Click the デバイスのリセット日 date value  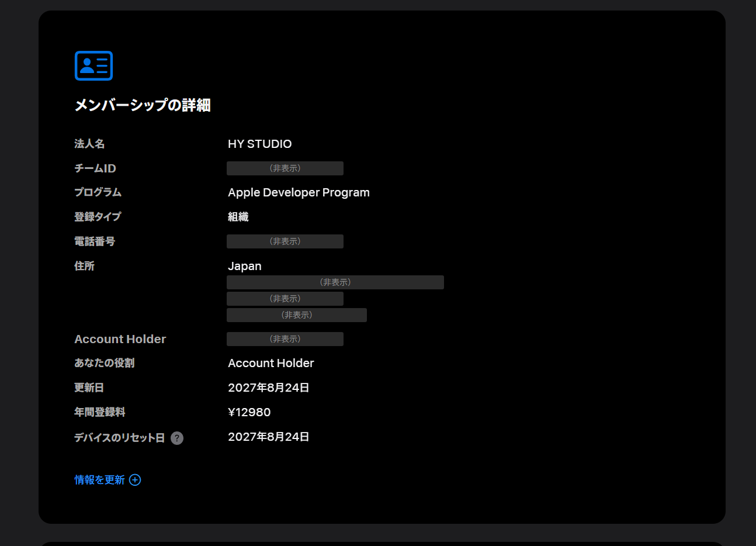point(269,437)
